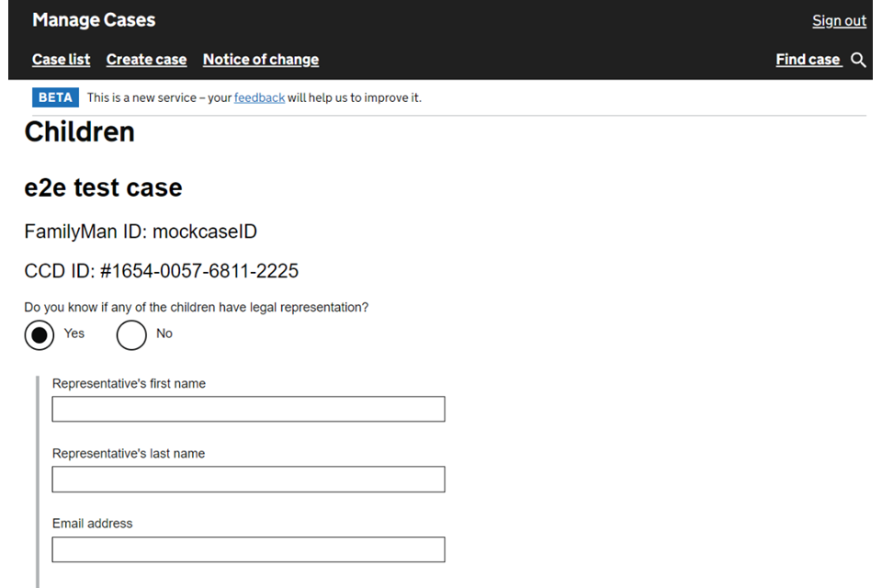Sign out of Manage Cases
The image size is (882, 588).
[x=839, y=21]
